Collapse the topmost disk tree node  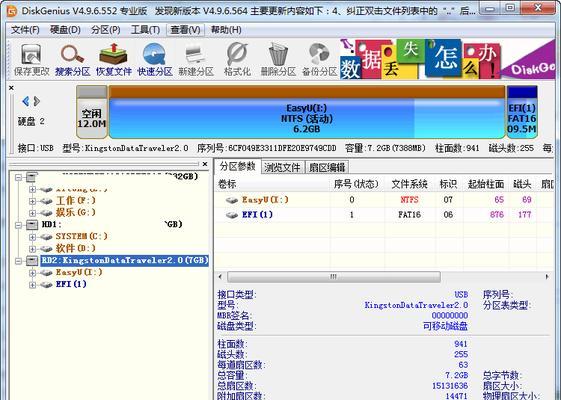pyautogui.click(x=18, y=177)
